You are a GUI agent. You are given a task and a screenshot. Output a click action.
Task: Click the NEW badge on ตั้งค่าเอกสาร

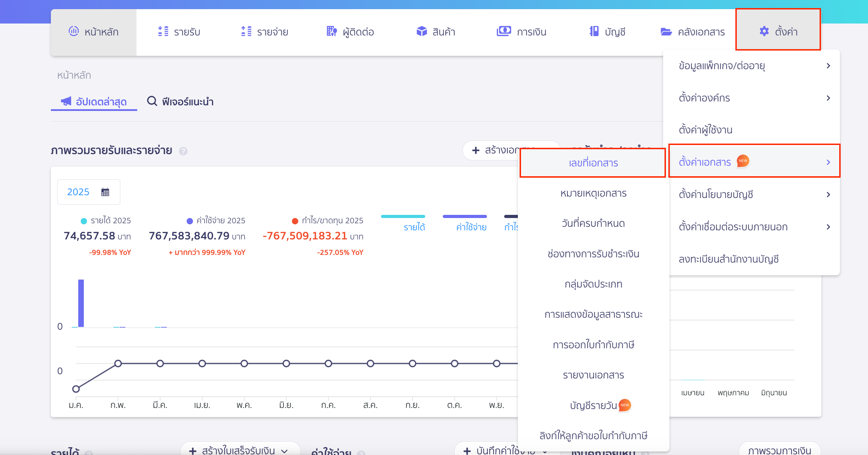[743, 161]
